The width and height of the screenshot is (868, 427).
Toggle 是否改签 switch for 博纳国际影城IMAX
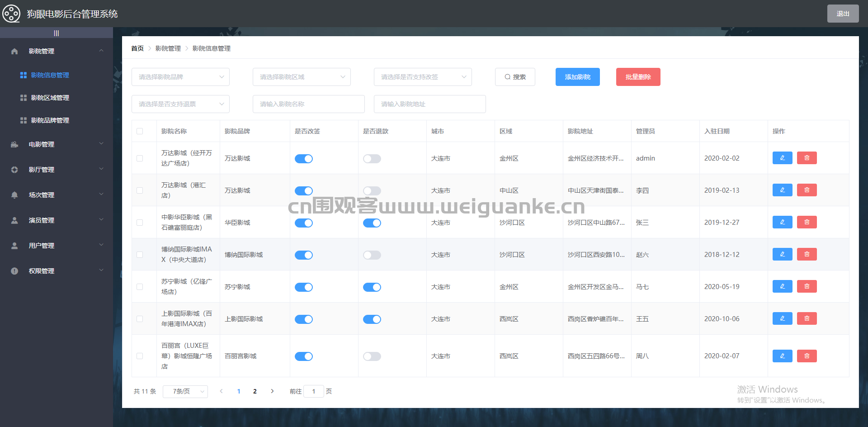coord(304,255)
